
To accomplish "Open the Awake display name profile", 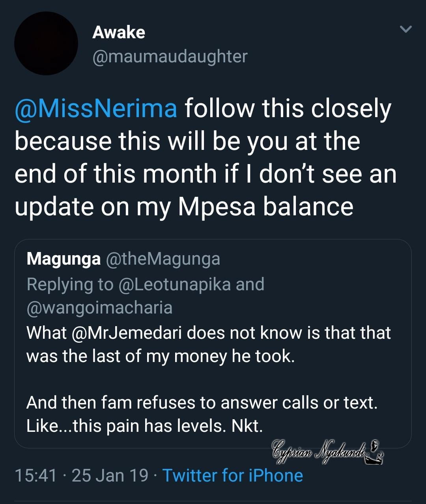I will [x=119, y=32].
